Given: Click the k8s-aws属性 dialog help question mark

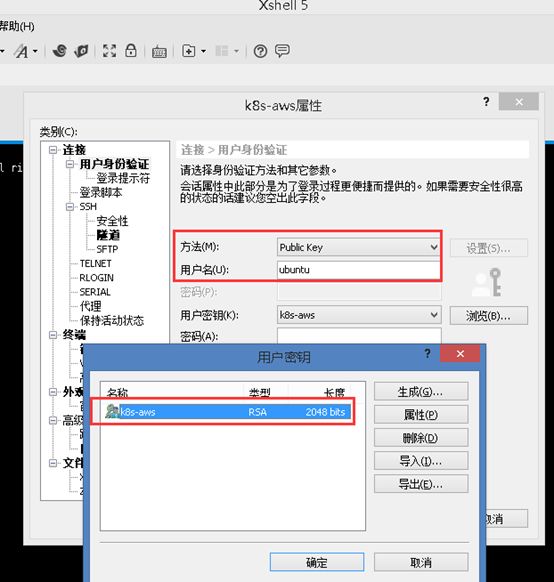Looking at the screenshot, I should 486,102.
